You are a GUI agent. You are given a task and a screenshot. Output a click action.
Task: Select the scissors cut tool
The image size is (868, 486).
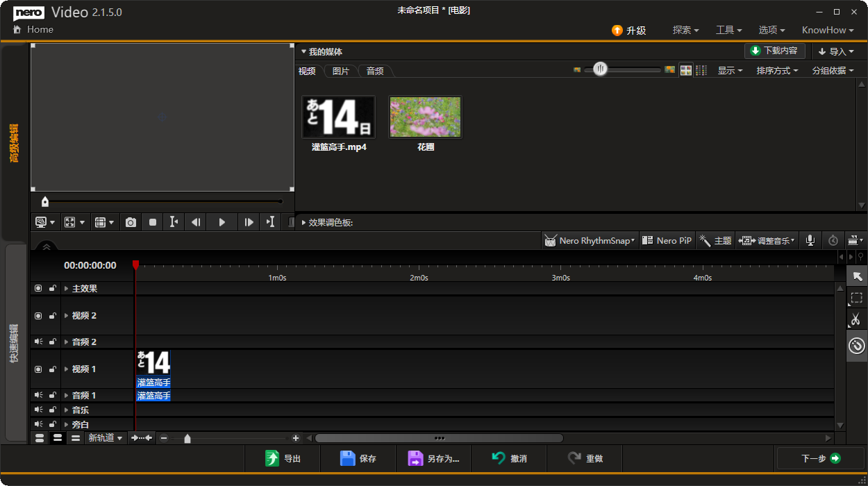[857, 319]
